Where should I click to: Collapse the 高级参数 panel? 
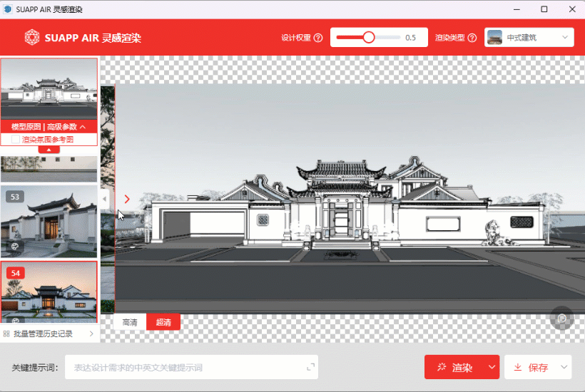click(x=83, y=127)
